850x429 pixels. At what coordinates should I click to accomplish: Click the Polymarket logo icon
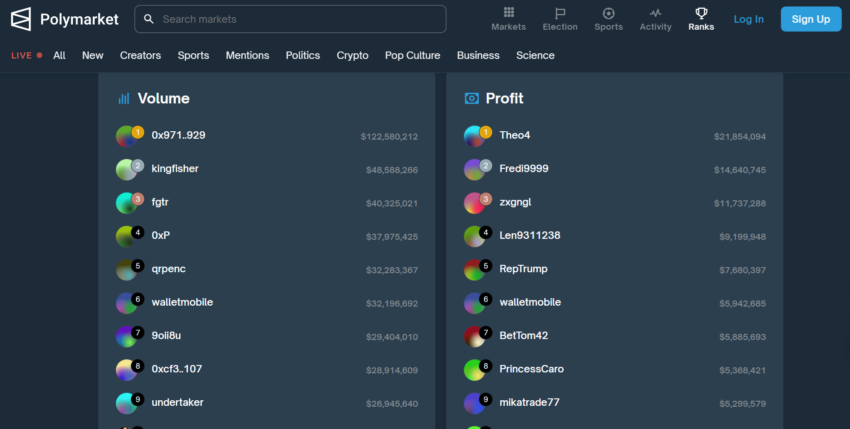[x=21, y=19]
